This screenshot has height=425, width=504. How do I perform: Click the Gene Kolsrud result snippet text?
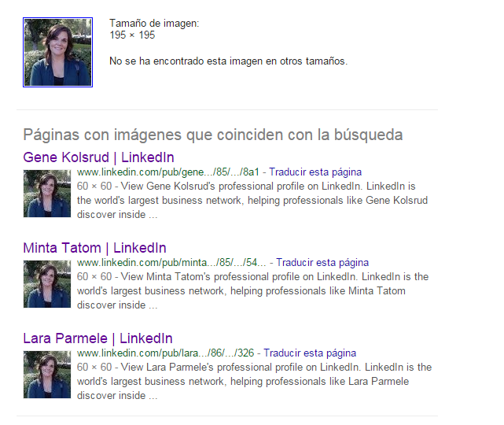click(252, 201)
